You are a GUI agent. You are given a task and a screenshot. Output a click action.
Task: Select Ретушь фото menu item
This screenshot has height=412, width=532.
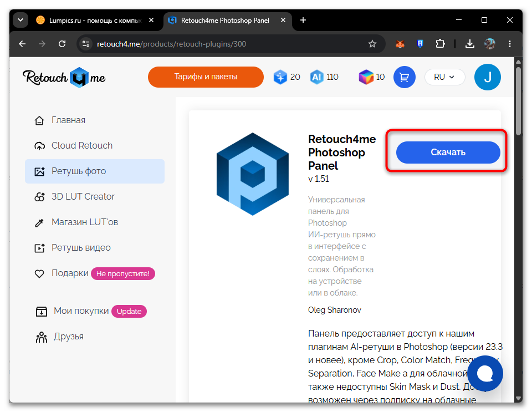point(95,171)
